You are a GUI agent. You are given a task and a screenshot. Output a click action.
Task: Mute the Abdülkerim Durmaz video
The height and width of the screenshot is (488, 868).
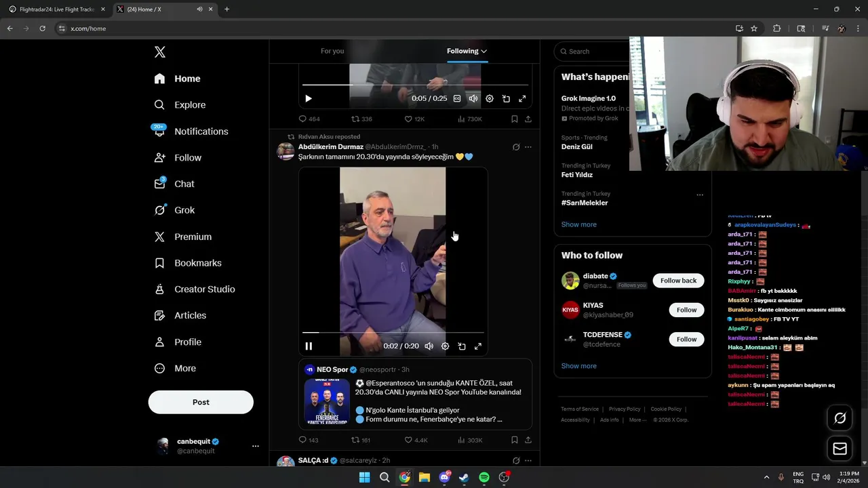429,346
